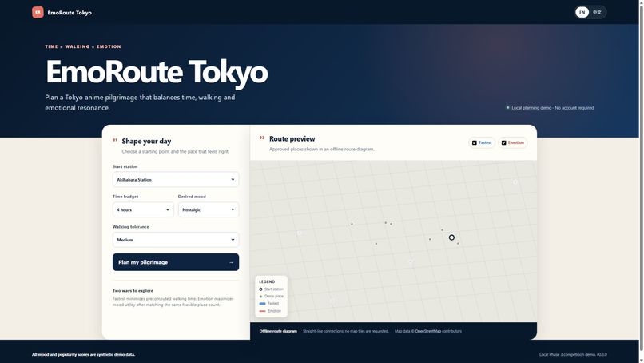
Task: Open the OpenStreetMap link
Action: coord(428,331)
